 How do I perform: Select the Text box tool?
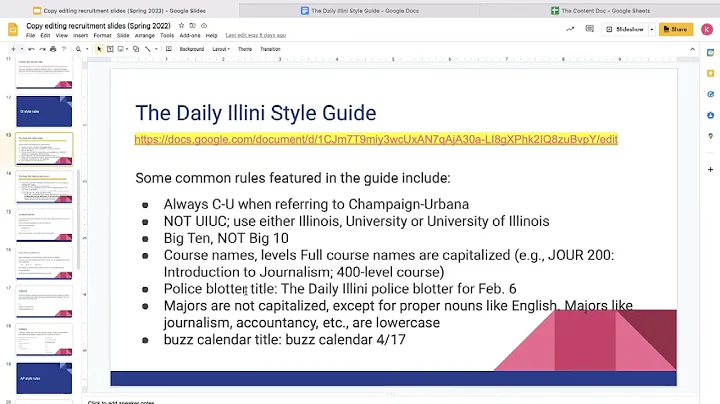click(110, 49)
